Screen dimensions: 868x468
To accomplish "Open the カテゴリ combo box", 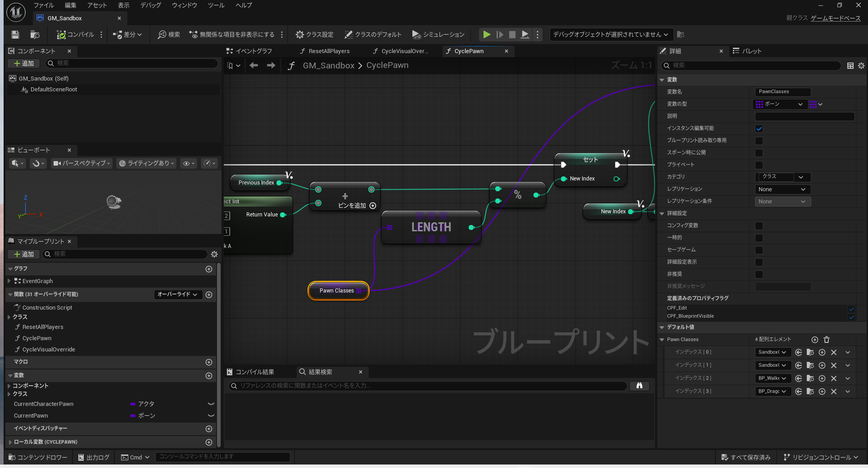I will pos(782,177).
